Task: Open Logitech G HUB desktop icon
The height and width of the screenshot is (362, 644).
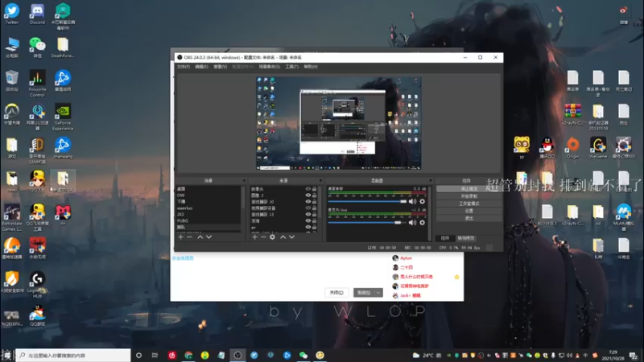Action: coord(37,285)
